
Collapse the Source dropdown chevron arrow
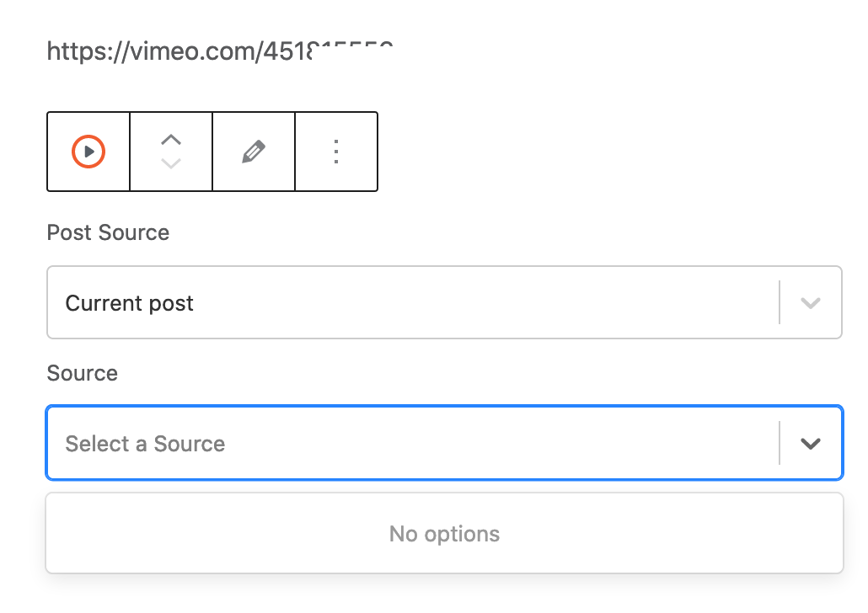tap(811, 443)
